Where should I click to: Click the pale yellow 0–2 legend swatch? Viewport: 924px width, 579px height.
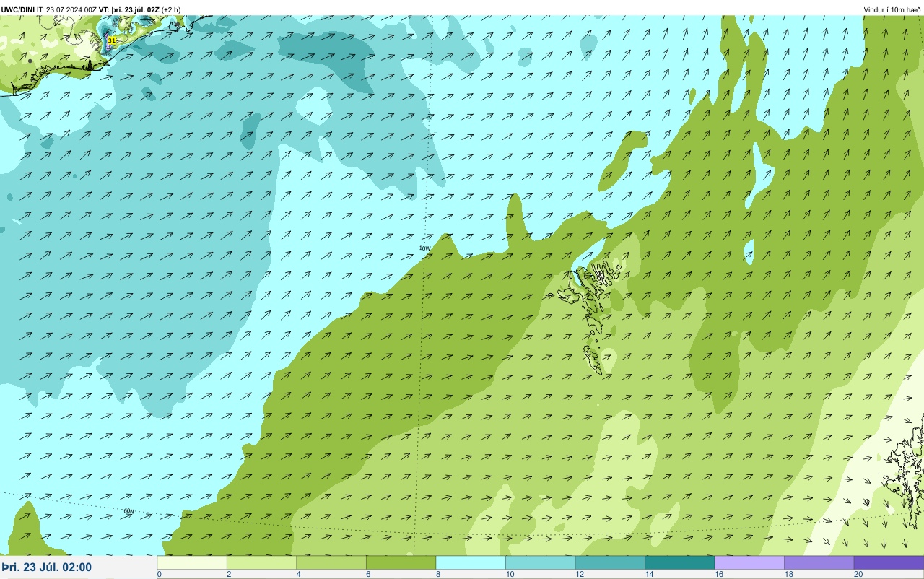click(192, 562)
